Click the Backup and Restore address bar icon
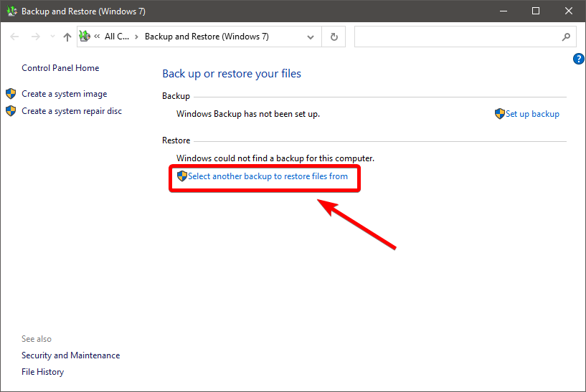 point(85,37)
